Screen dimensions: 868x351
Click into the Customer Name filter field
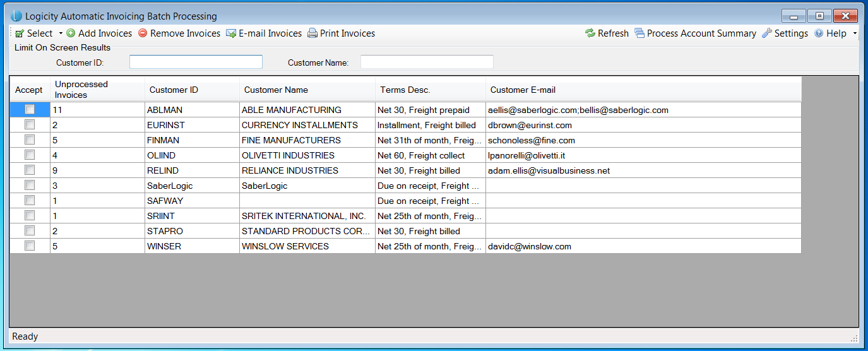click(x=427, y=62)
